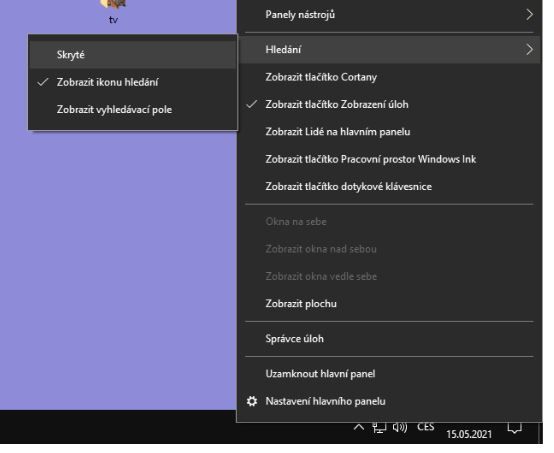Image resolution: width=554 pixels, height=453 pixels.
Task: Click the network icon in system tray
Action: click(x=379, y=428)
